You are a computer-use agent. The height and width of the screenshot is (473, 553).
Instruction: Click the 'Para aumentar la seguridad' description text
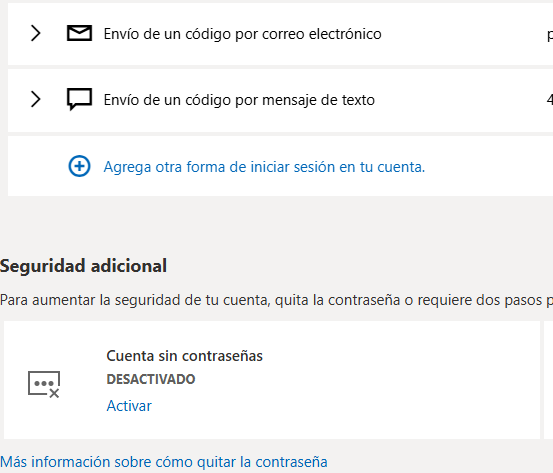point(276,300)
